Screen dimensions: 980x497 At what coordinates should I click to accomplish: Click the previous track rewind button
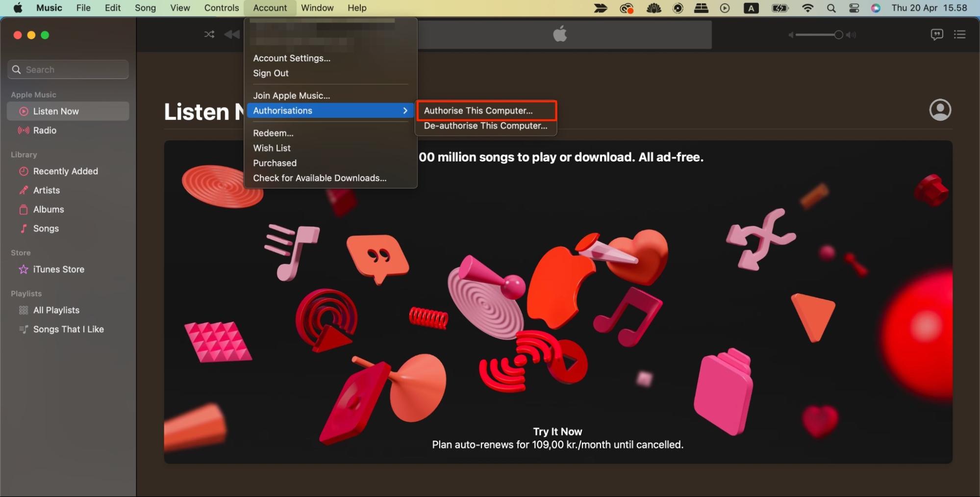click(x=232, y=34)
